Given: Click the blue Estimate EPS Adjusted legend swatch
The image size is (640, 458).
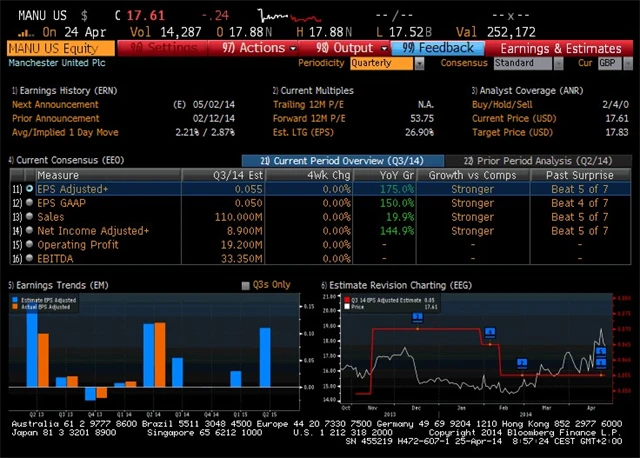Looking at the screenshot, I should pos(16,299).
